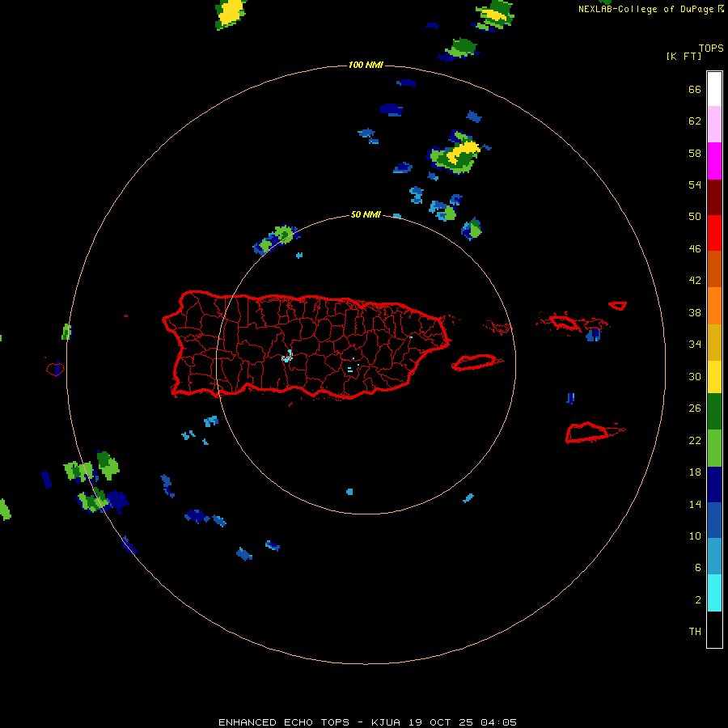This screenshot has height=728, width=728.
Task: Click the 26 legend value
Action: (695, 408)
